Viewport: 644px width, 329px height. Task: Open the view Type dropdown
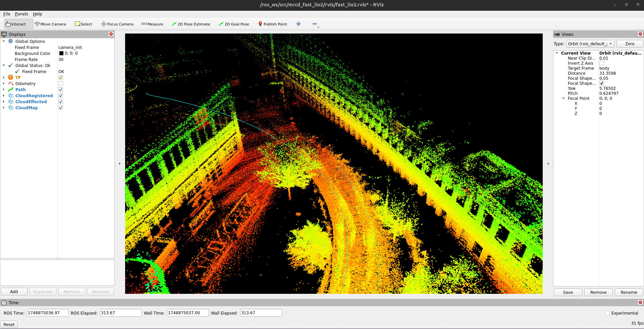point(590,44)
